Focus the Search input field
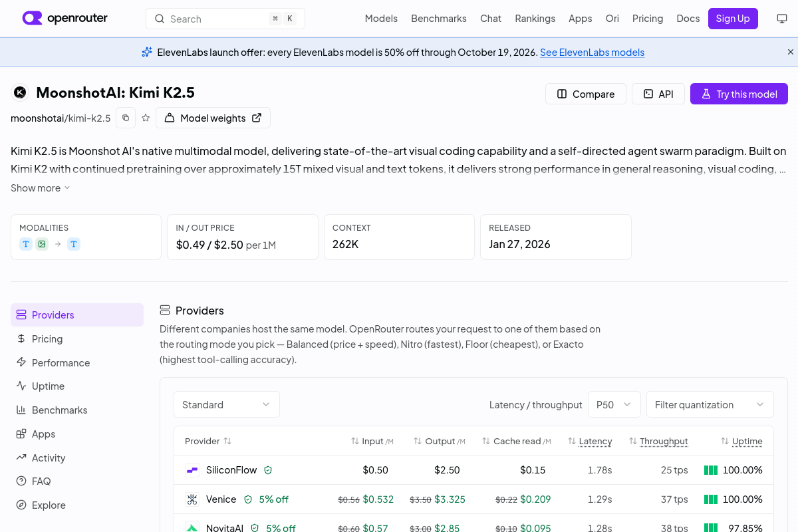Image resolution: width=798 pixels, height=532 pixels. click(225, 19)
